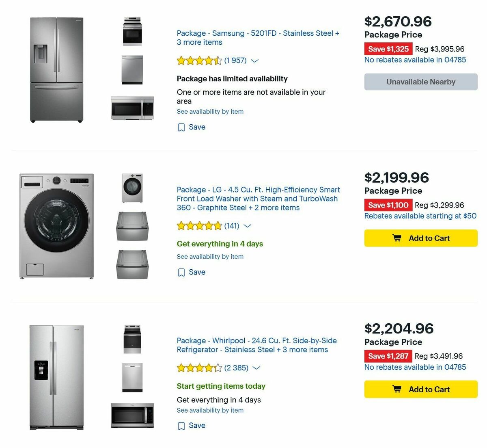The image size is (487, 448).
Task: Add the Whirlpool package to cart
Action: click(420, 389)
